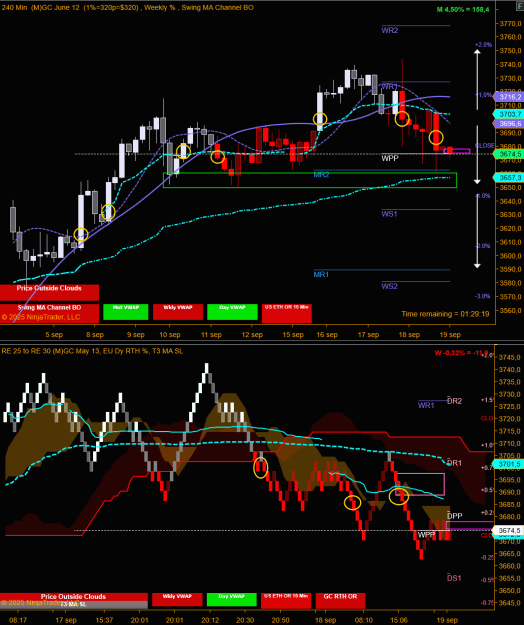This screenshot has height=625, width=524.
Task: Click the 3657,3 cyan price marker
Action: (508, 177)
